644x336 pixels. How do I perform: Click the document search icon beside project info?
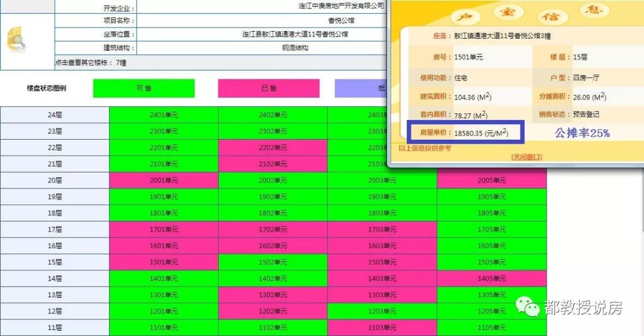point(17,40)
